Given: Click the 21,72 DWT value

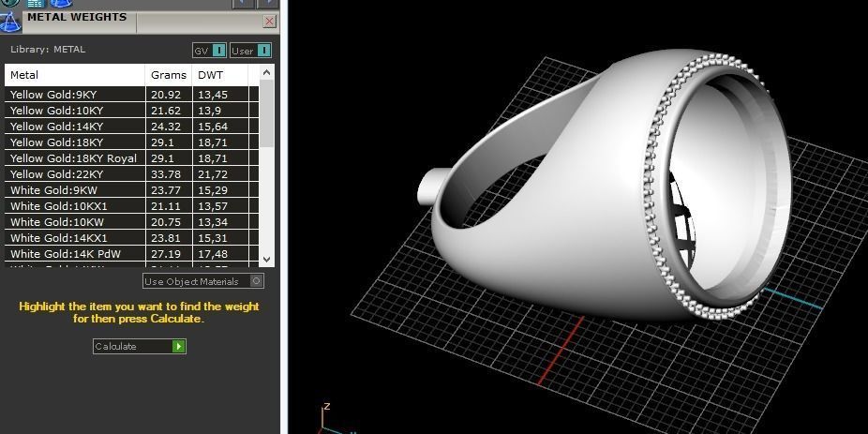Looking at the screenshot, I should click(x=213, y=174).
